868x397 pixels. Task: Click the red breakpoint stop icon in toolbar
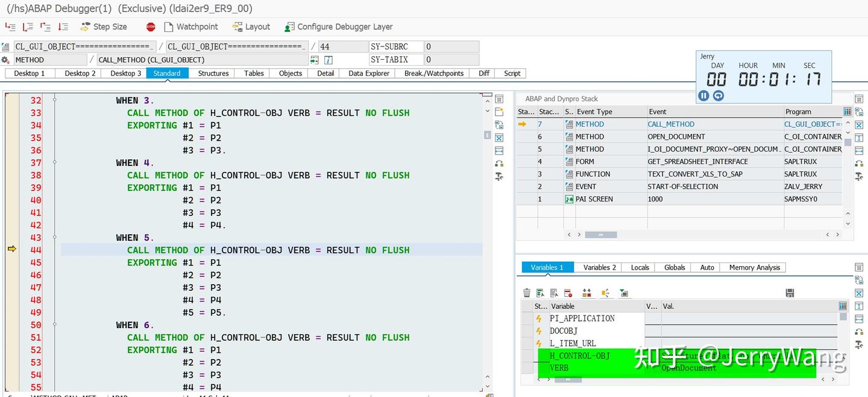150,27
